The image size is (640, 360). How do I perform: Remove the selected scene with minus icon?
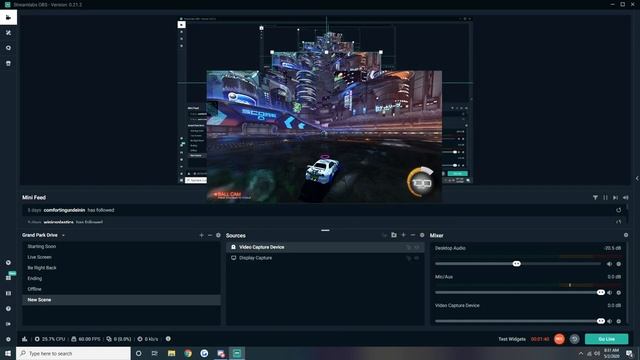210,236
